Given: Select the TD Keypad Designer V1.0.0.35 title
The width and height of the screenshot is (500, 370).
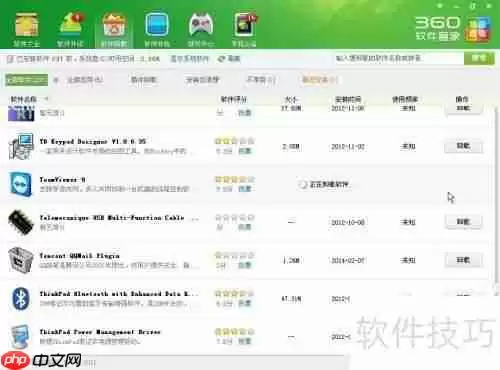Looking at the screenshot, I should [x=93, y=141].
